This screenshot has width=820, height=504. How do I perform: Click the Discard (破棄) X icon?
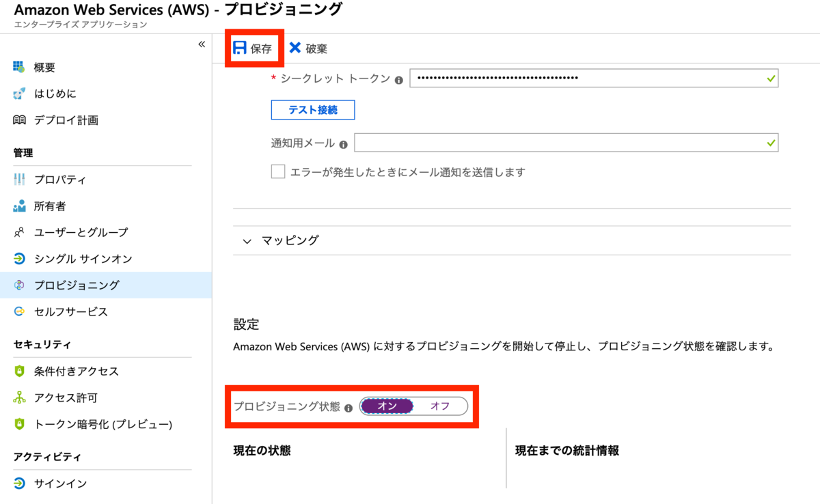point(295,48)
